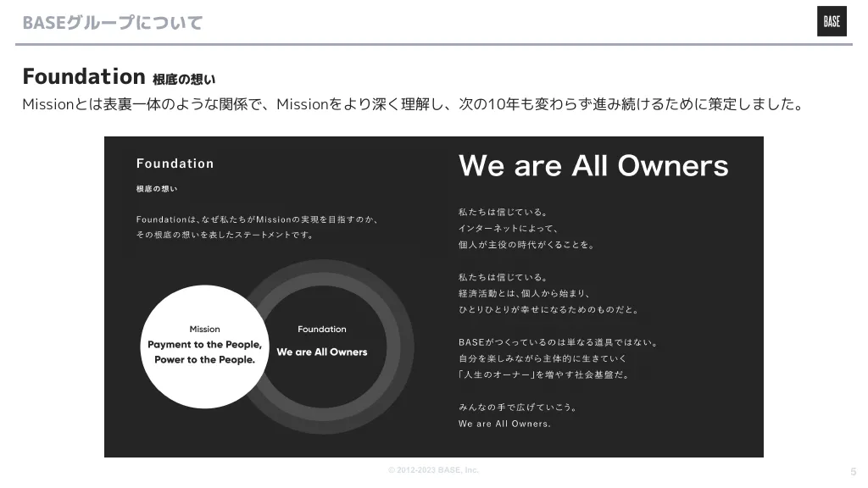The image size is (868, 488).
Task: Click the BASE logo in the corner
Action: pyautogui.click(x=832, y=21)
